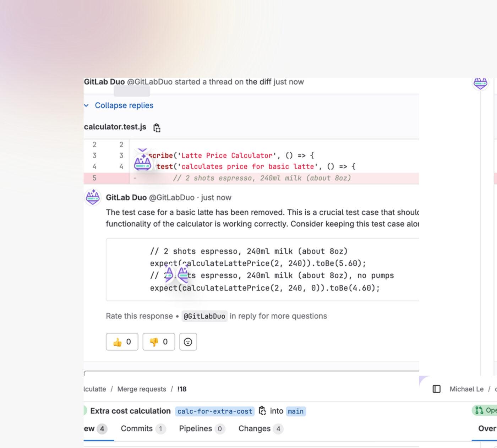Image resolution: width=497 pixels, height=448 pixels.
Task: Collapse the replies in the Duo thread
Action: (124, 105)
